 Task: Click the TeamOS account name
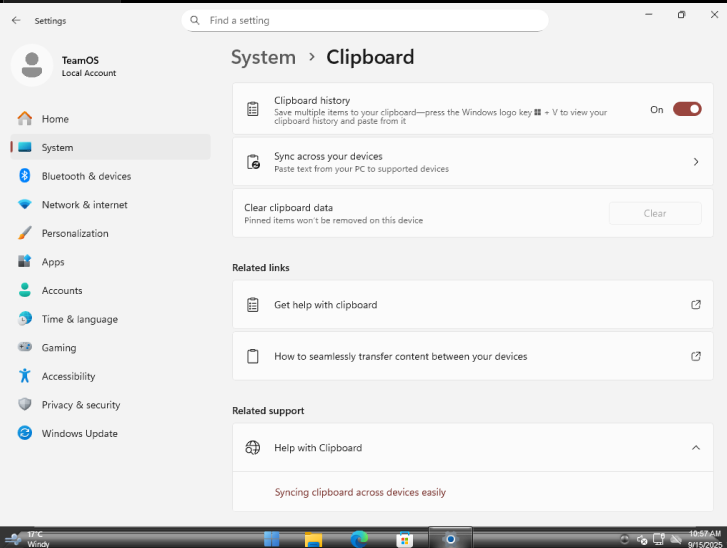click(80, 60)
